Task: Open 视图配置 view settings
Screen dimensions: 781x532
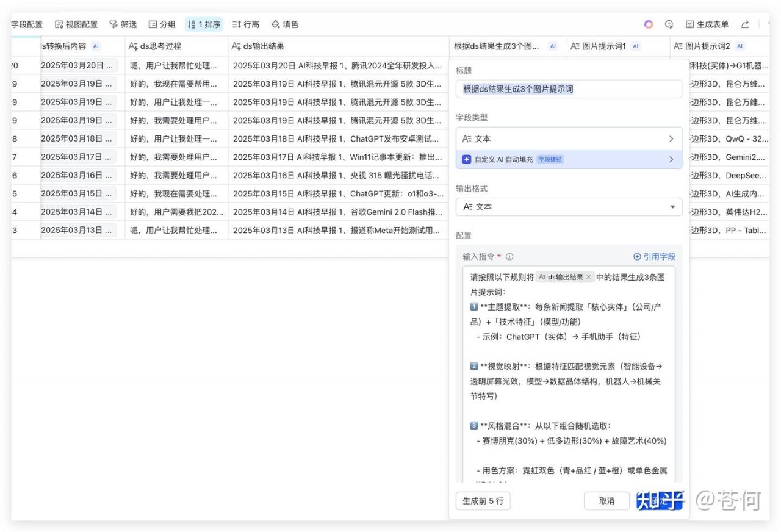Action: coord(76,24)
